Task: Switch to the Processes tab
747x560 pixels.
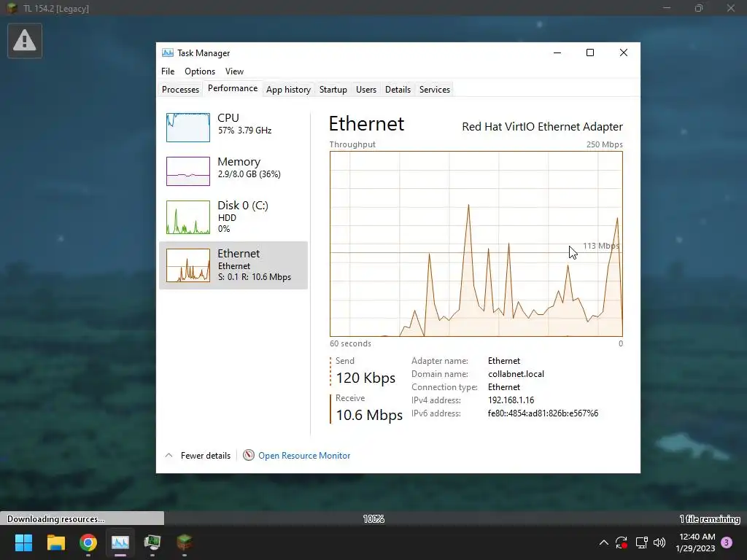Action: click(181, 90)
